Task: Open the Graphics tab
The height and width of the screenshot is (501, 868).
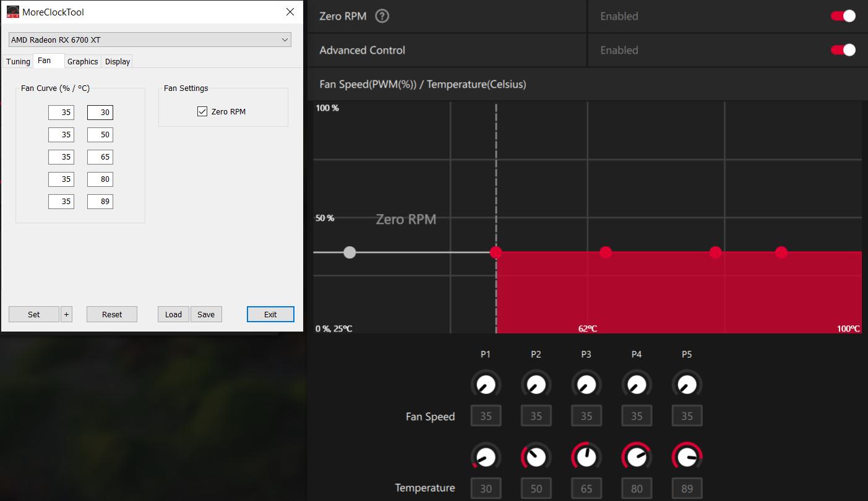Action: coord(83,61)
